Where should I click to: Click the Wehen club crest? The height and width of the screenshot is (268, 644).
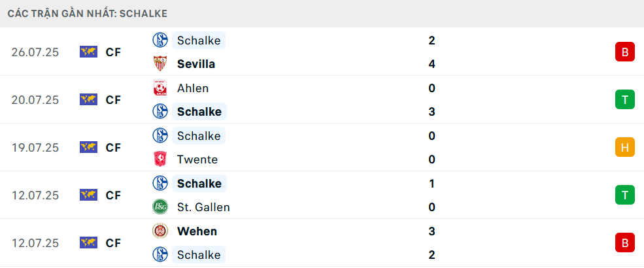(x=160, y=231)
